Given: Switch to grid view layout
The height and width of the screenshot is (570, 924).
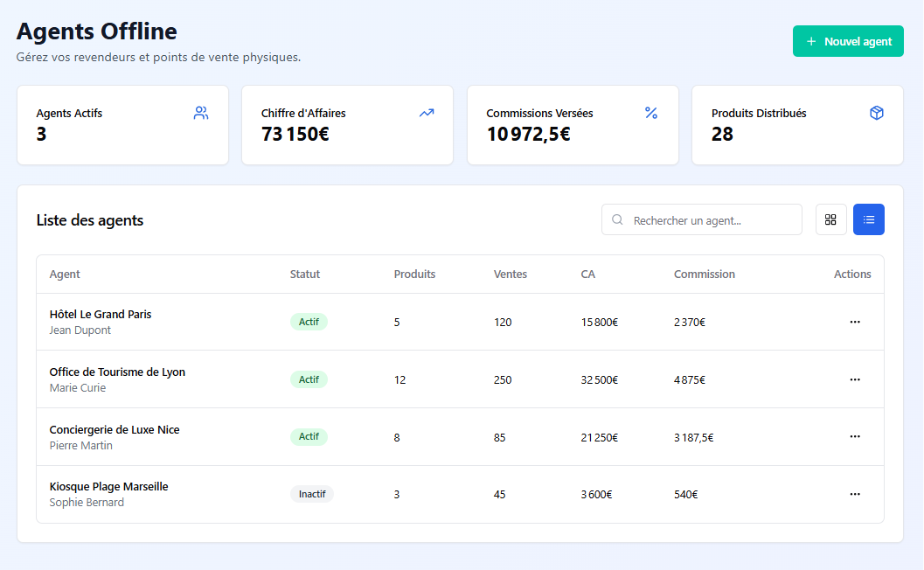Looking at the screenshot, I should tap(830, 219).
